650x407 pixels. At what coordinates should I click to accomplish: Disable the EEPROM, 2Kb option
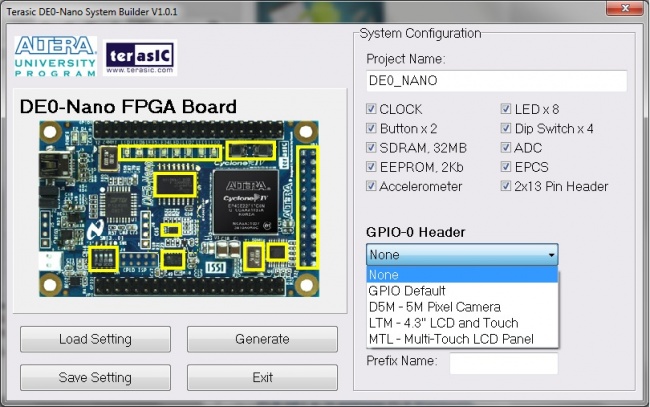(x=371, y=167)
